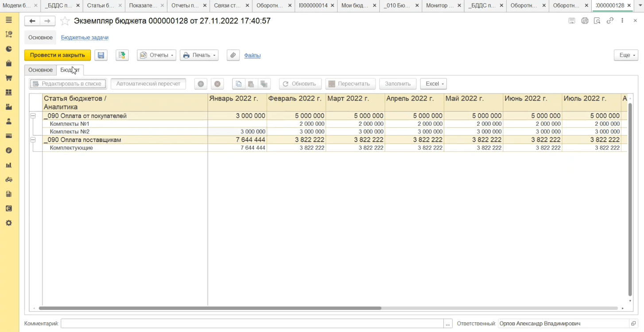The width and height of the screenshot is (644, 332).
Task: Click the paperclip attach files icon
Action: click(x=233, y=55)
